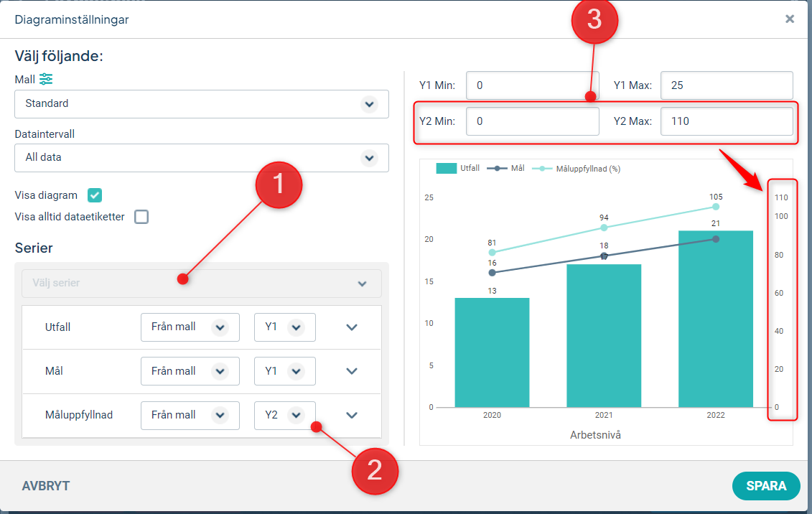
Task: Click the Y1 Min input field
Action: [532, 85]
